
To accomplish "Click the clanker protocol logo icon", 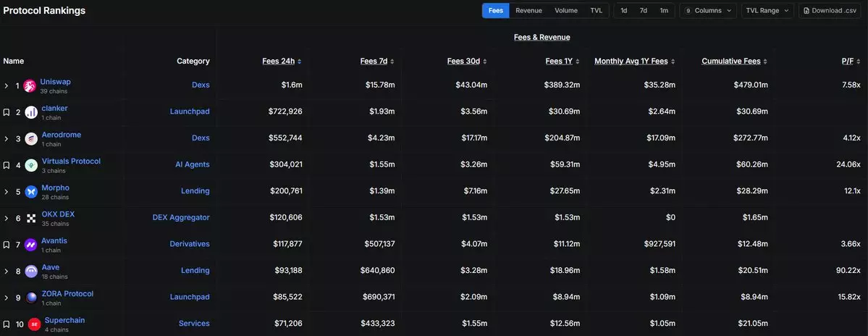I will pos(31,112).
